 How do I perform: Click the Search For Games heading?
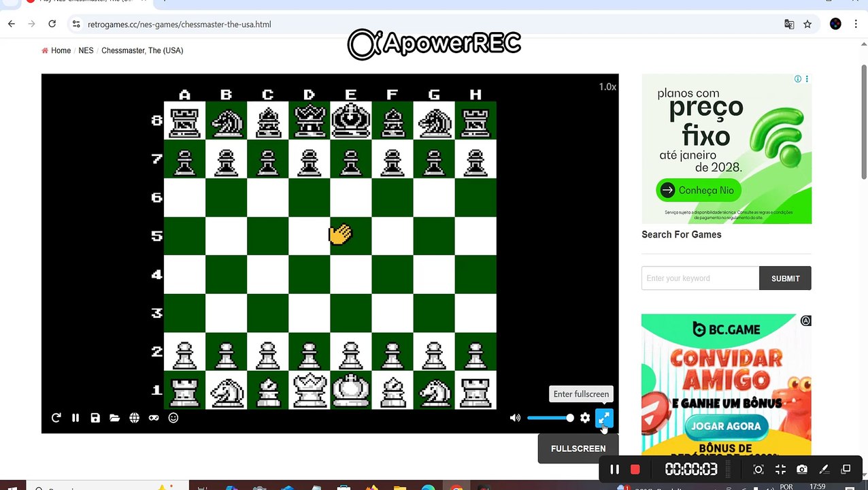point(681,235)
